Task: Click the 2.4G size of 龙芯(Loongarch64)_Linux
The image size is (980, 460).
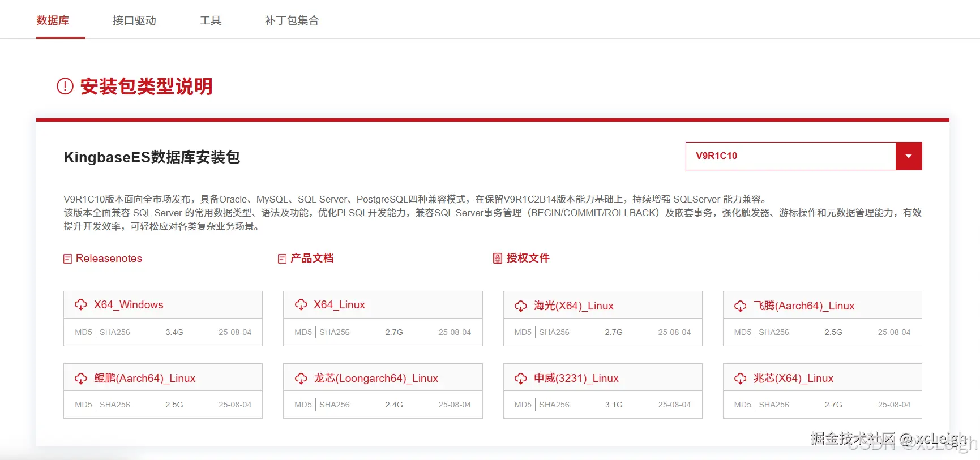Action: tap(394, 405)
